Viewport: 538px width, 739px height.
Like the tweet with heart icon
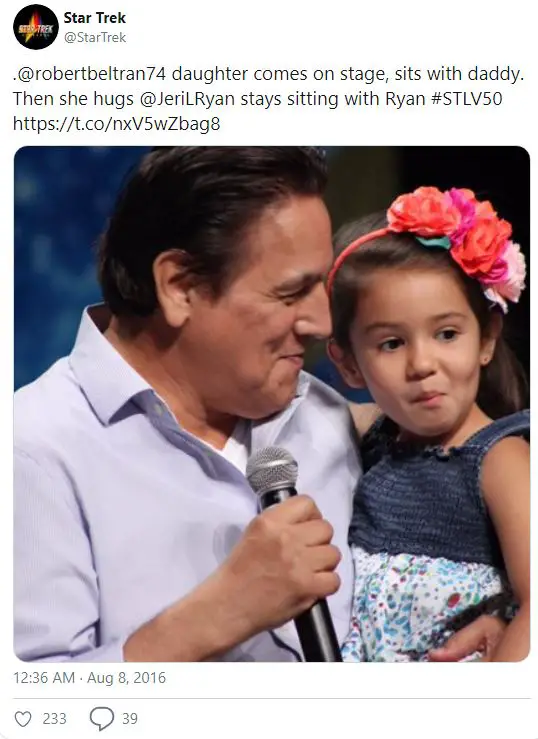point(23,719)
